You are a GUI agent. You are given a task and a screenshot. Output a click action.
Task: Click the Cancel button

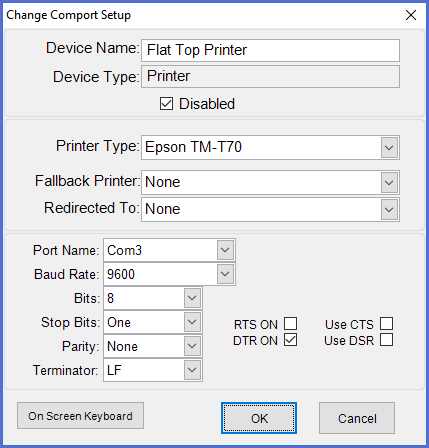click(357, 418)
